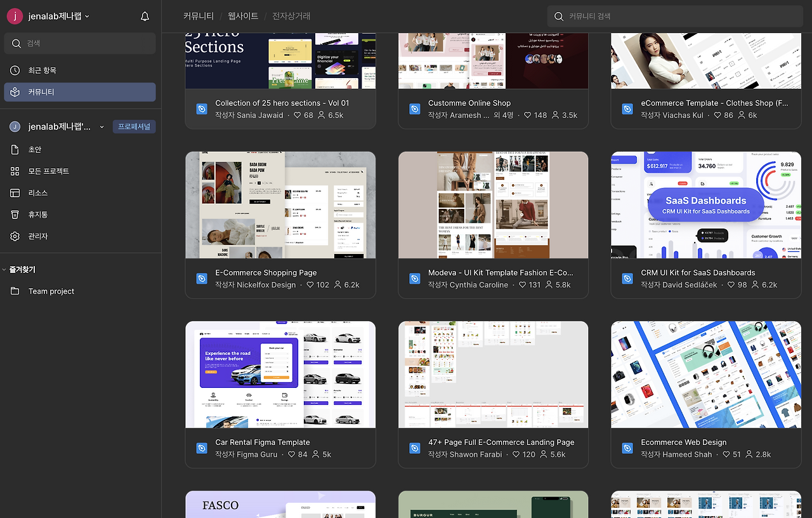
Task: Select the 커뮤니티 cube icon in sidebar
Action: tap(15, 92)
